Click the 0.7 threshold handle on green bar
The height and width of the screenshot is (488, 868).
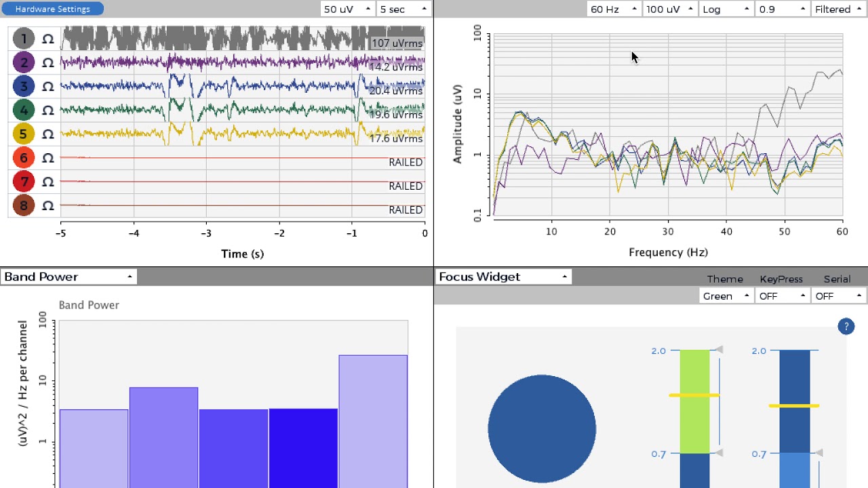click(719, 453)
